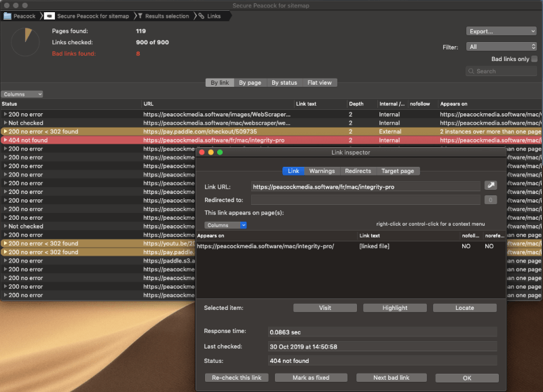The width and height of the screenshot is (543, 392).
Task: Switch to the By status view
Action: 284,83
